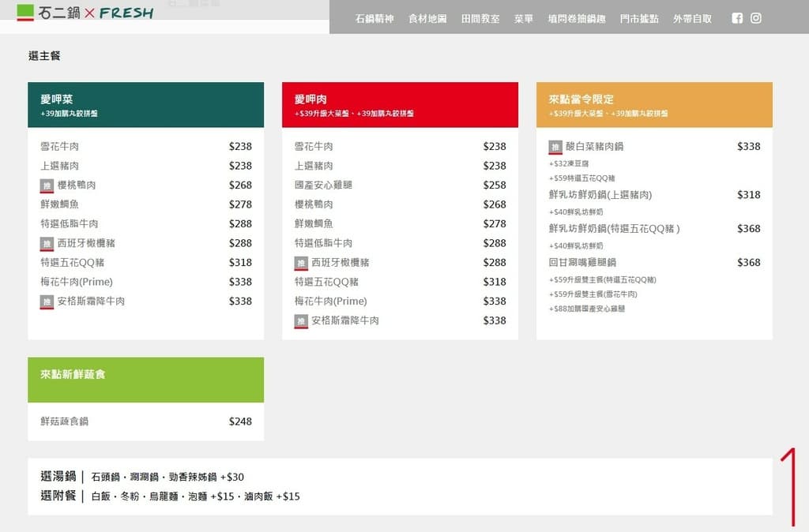The height and width of the screenshot is (532, 809).
Task: Click recommend badge beside 西班牙橄欖豬 in 愛呷菜
Action: 47,244
